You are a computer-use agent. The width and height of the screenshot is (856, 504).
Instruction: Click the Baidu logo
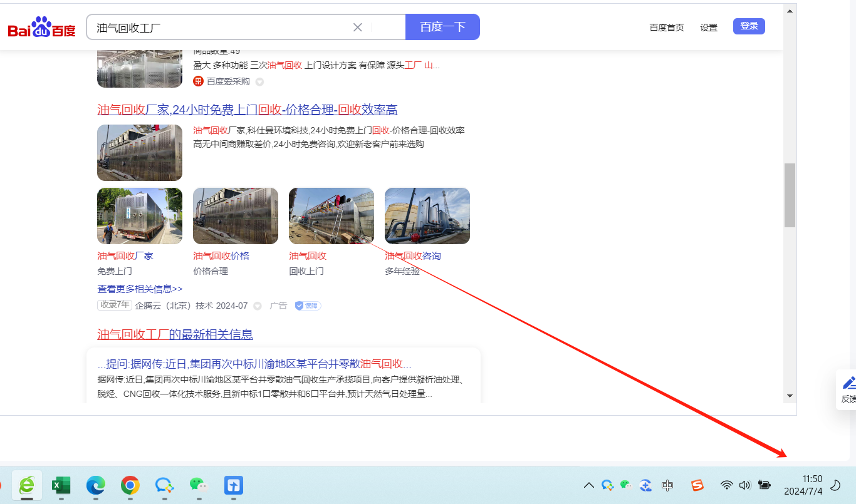click(41, 28)
